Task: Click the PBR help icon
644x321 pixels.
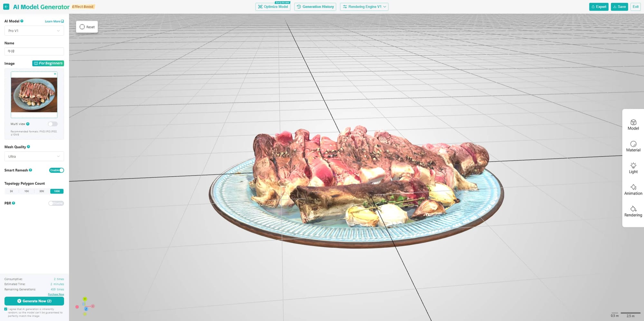Action: click(14, 203)
